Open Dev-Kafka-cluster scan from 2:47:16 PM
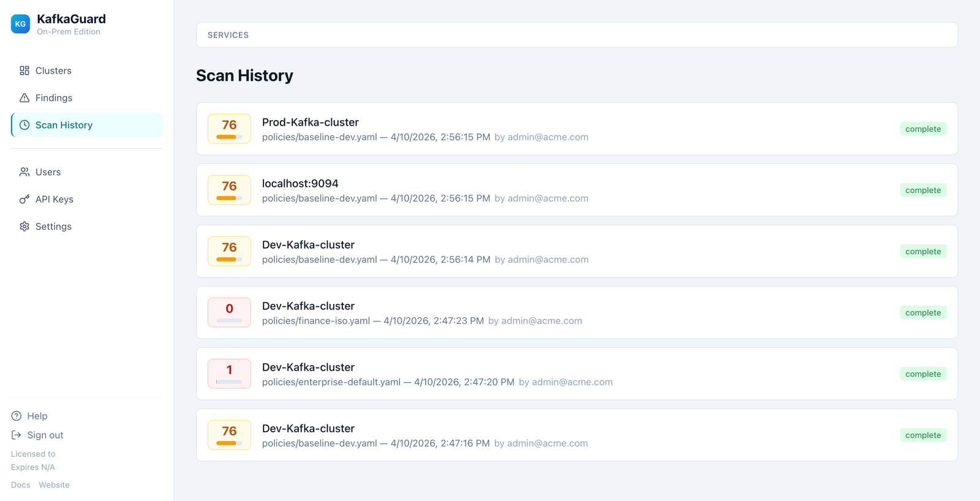This screenshot has height=501, width=980. tap(308, 429)
